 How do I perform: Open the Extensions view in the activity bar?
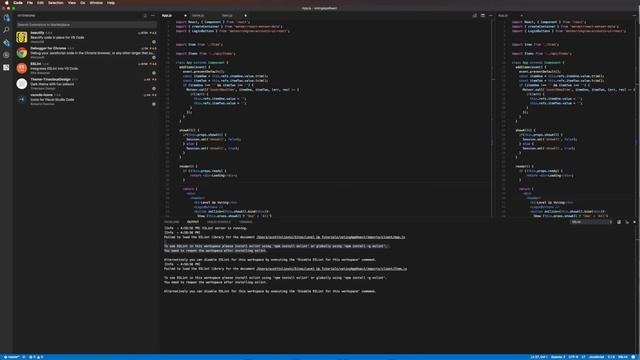point(7,67)
